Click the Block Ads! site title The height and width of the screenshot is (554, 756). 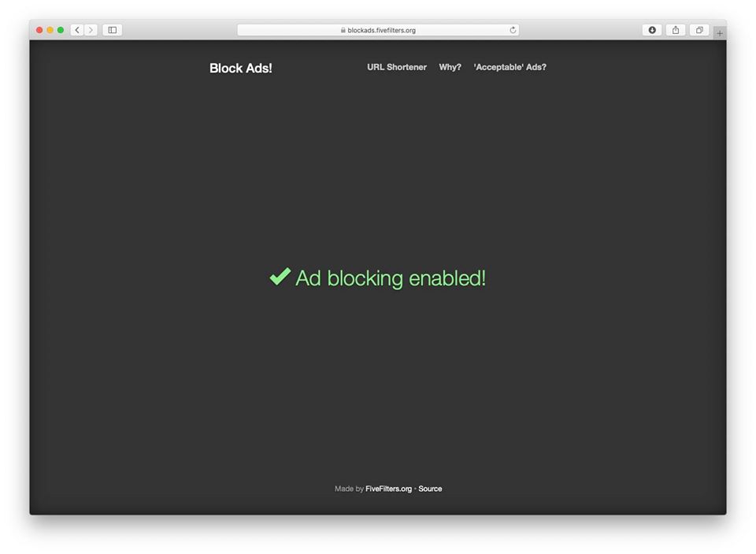(240, 68)
